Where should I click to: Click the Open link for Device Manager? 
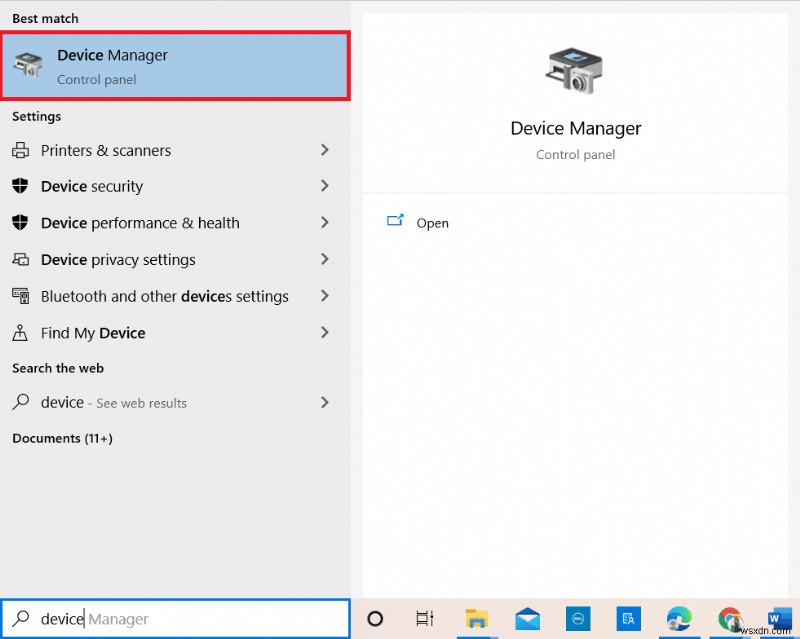tap(432, 223)
